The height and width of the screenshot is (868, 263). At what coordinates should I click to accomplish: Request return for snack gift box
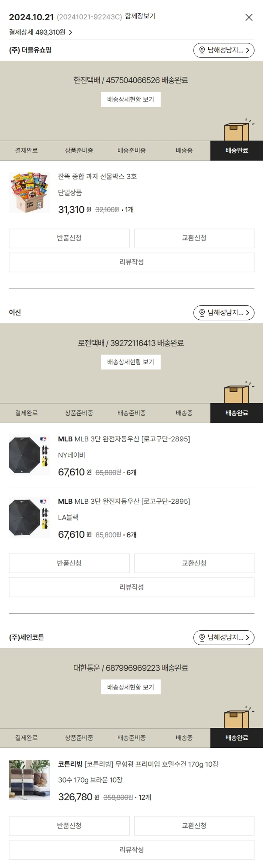click(69, 238)
